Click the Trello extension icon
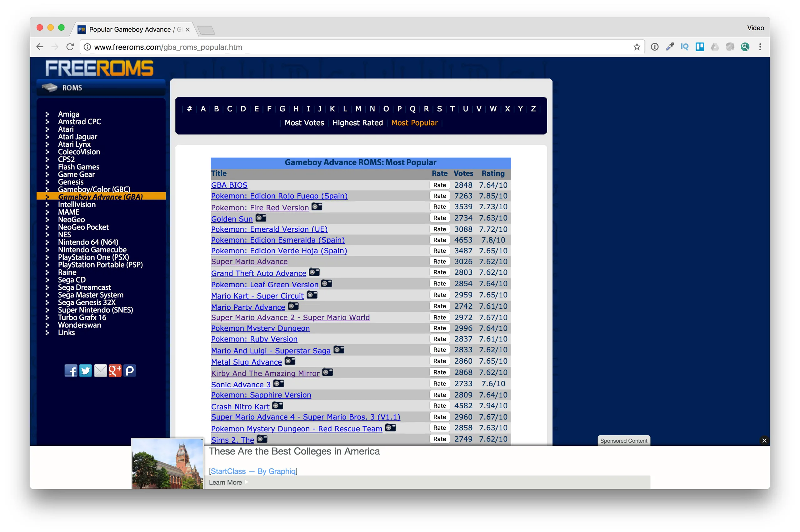The image size is (800, 532). coord(700,47)
